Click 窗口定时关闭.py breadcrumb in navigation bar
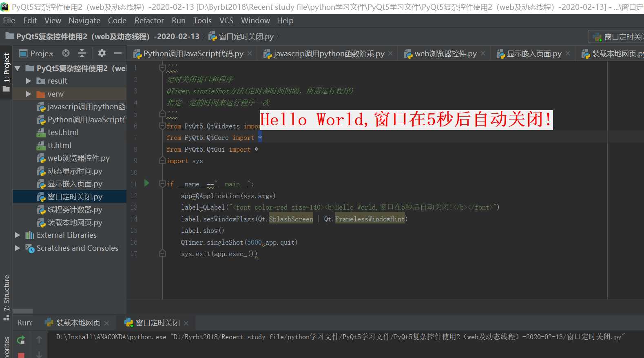 (241, 36)
